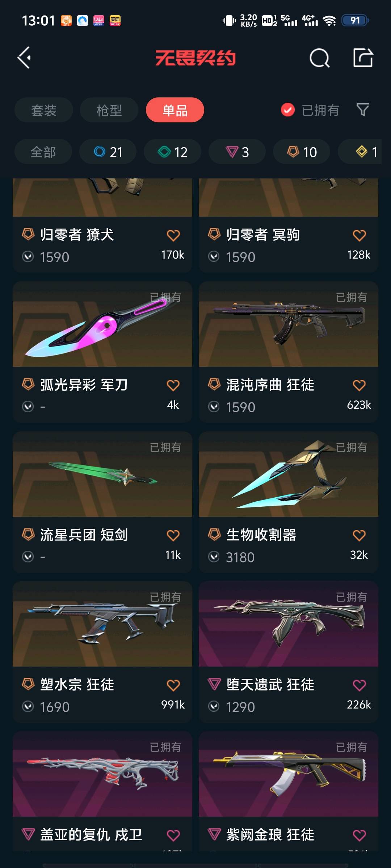Open 弧光异彩 军刀 knife thumbnail
Image resolution: width=391 pixels, height=868 pixels.
click(102, 324)
